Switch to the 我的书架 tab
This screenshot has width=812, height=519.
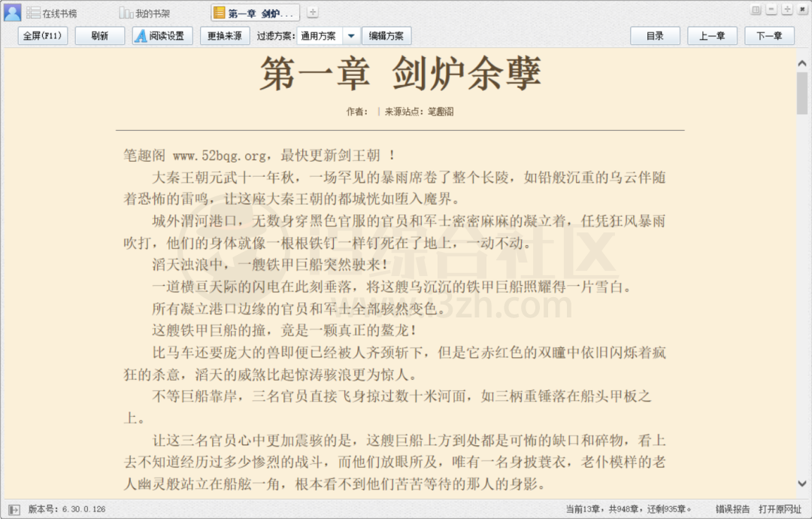click(145, 14)
